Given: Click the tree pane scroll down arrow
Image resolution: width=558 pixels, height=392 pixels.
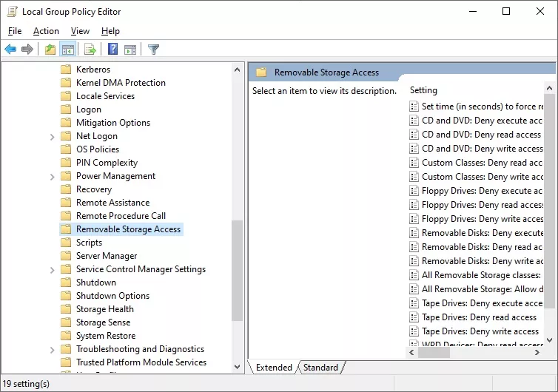Looking at the screenshot, I should (x=238, y=366).
